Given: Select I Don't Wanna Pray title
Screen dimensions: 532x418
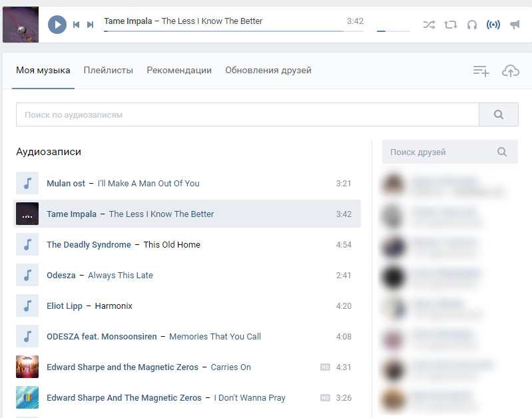Looking at the screenshot, I should tap(250, 397).
